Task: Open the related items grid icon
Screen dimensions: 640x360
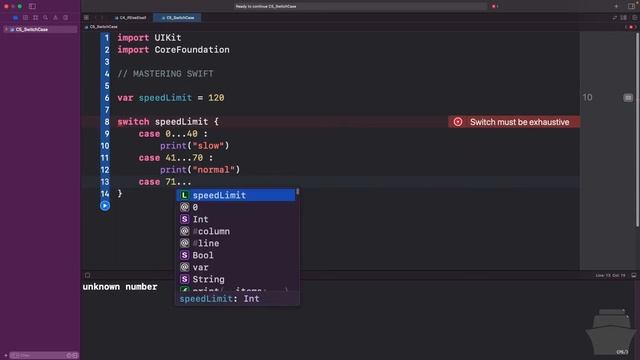Action: pyautogui.click(x=86, y=18)
